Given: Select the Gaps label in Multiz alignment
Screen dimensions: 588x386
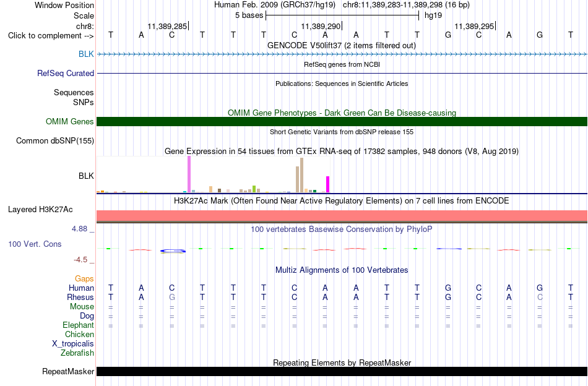Looking at the screenshot, I should click(84, 278).
